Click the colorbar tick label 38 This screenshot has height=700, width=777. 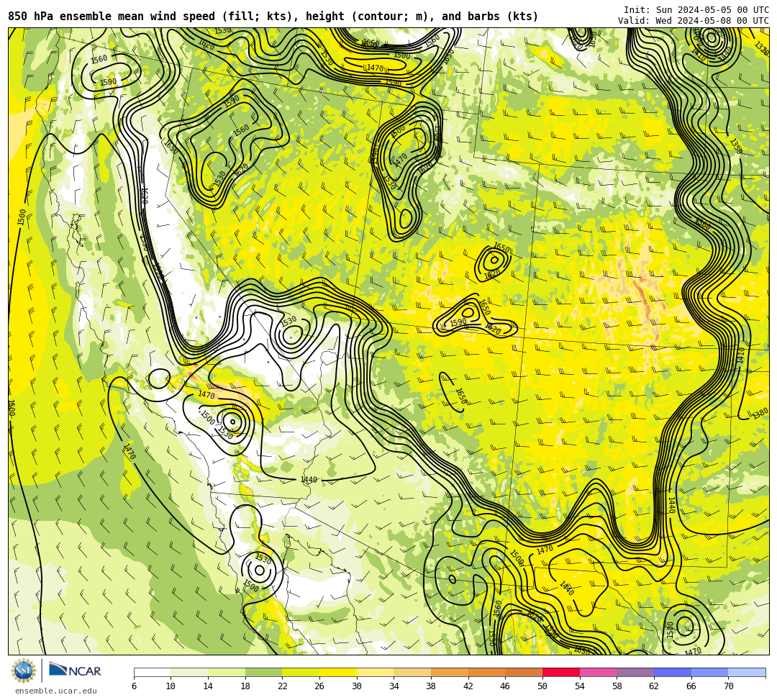(x=431, y=686)
